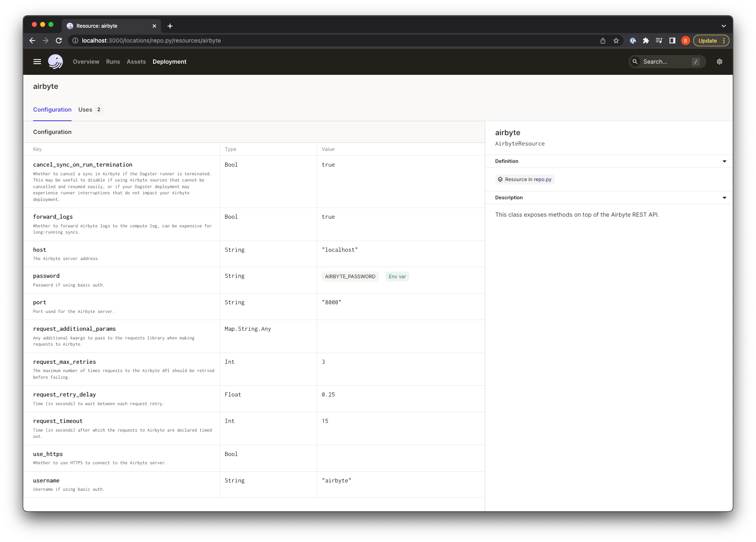Switch to the Configuration tab
Screen dimensions: 756x542
tap(52, 110)
